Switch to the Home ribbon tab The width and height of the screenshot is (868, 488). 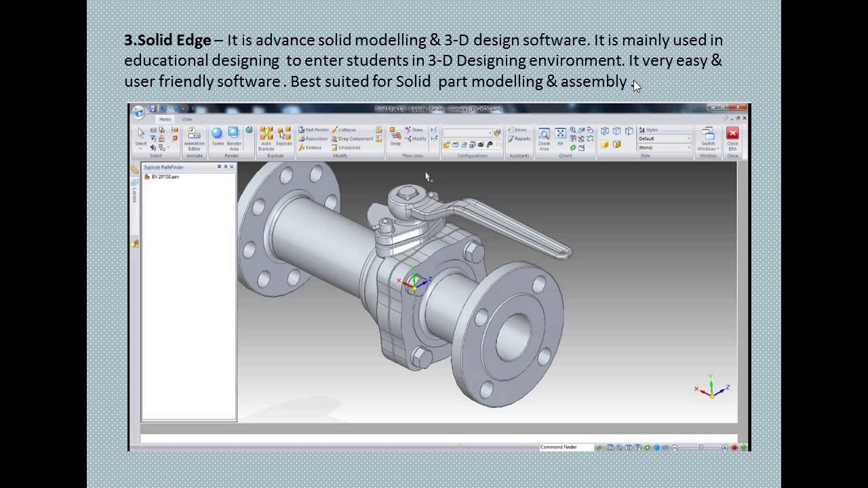pos(165,119)
